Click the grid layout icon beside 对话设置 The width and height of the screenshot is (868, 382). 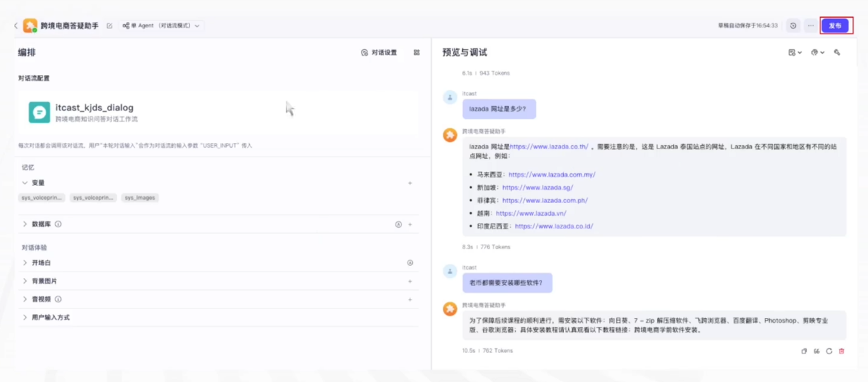(x=417, y=53)
